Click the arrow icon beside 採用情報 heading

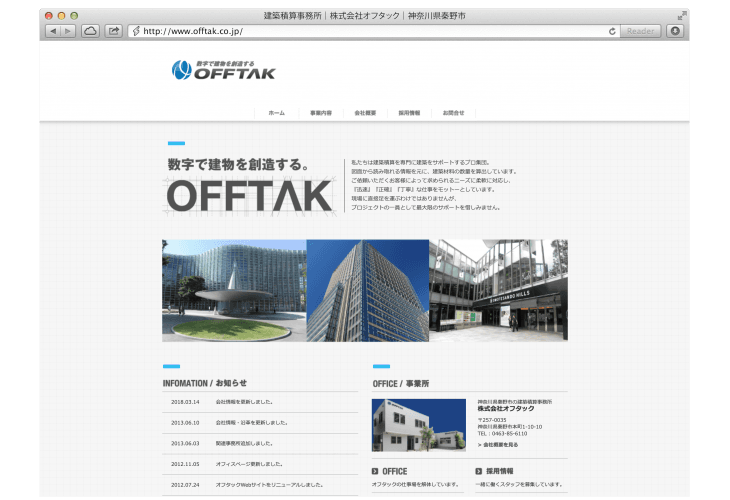point(479,471)
